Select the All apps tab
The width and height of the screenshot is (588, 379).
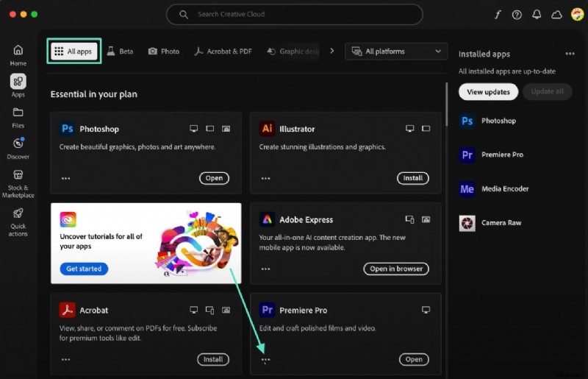(74, 51)
